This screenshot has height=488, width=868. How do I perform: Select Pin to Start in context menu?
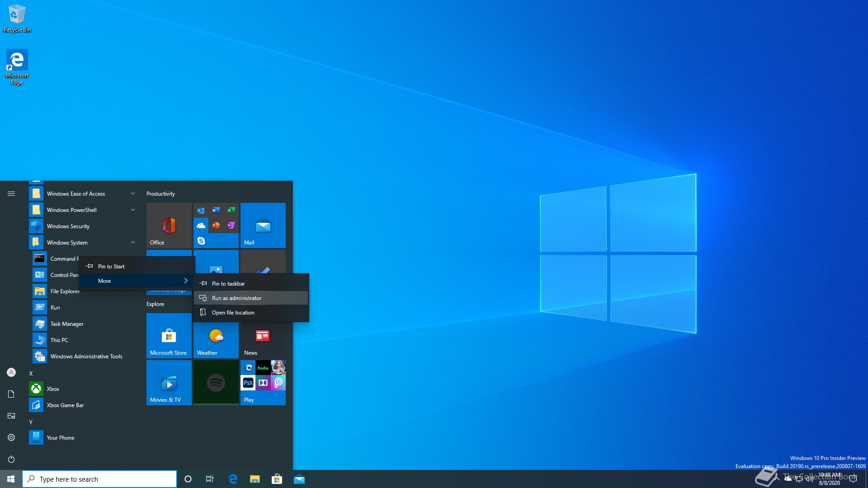pyautogui.click(x=137, y=267)
